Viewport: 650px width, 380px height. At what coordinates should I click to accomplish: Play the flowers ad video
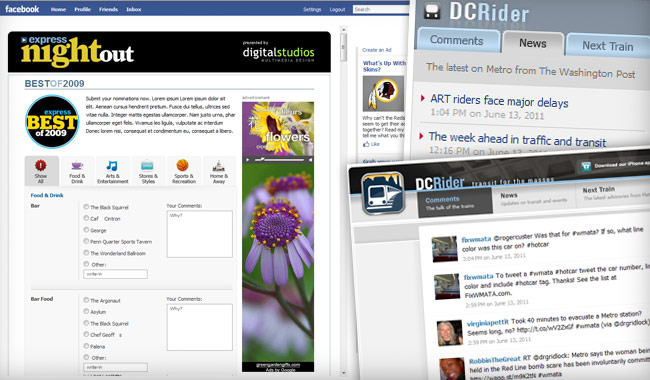click(248, 160)
